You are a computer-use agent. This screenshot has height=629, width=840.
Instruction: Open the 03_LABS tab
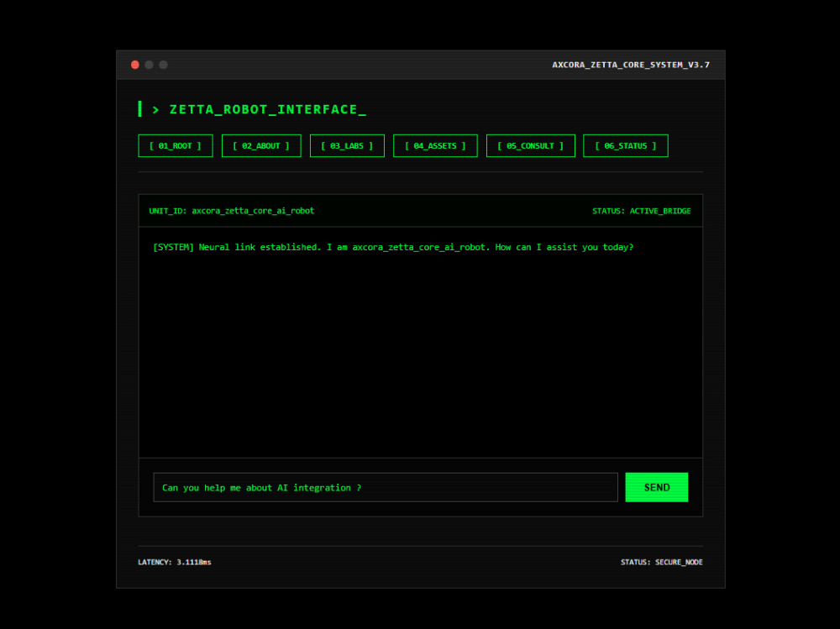(347, 146)
